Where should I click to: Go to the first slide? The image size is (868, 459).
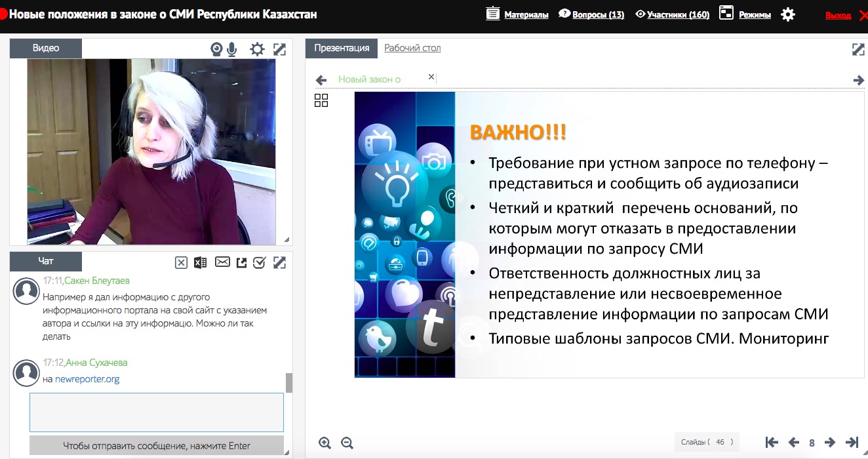(x=772, y=442)
